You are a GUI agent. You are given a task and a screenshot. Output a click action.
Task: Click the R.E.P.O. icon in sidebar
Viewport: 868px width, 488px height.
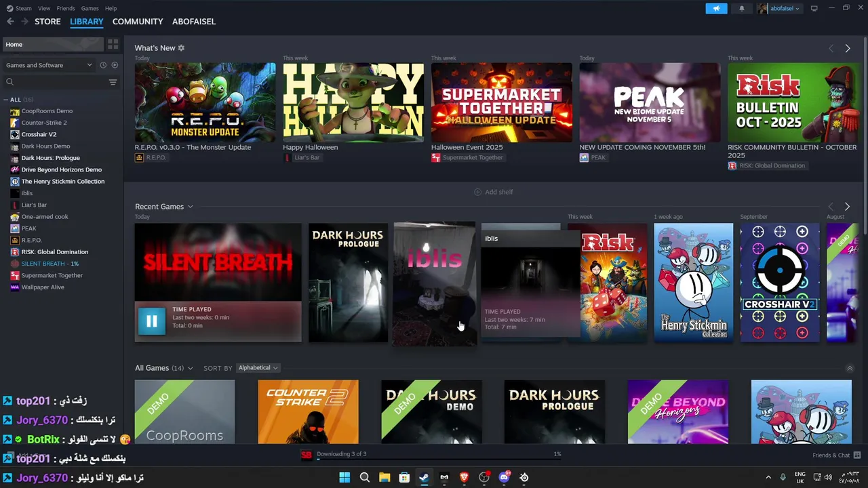click(15, 240)
